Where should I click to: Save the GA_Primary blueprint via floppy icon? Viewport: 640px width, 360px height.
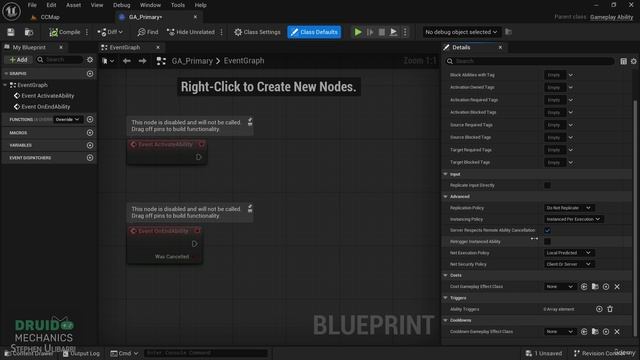point(11,32)
